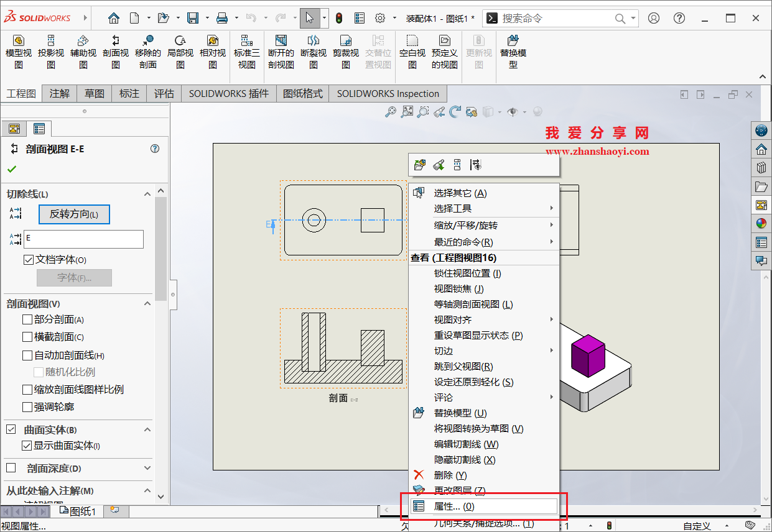This screenshot has height=532, width=772.
Task: Enable Slice section (横截剖面) checkbox
Action: [27, 337]
